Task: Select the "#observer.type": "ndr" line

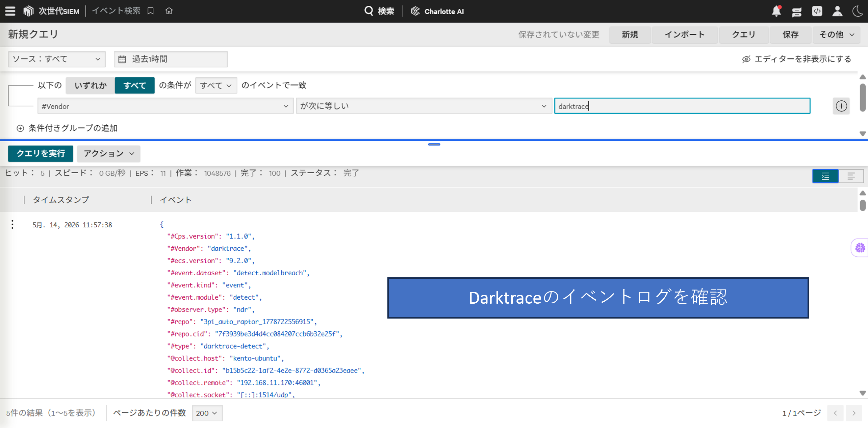Action: 211,310
